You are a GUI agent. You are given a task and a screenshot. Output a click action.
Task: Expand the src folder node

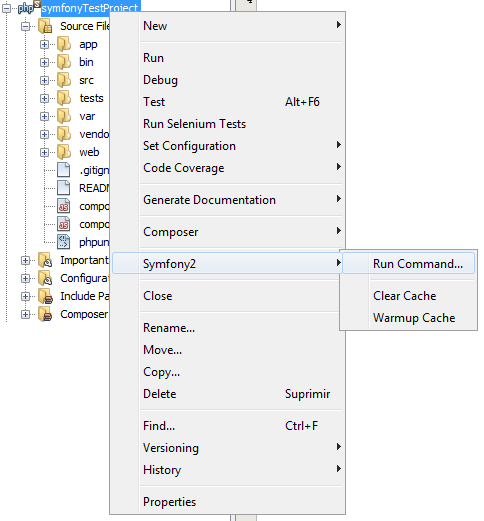(x=44, y=80)
